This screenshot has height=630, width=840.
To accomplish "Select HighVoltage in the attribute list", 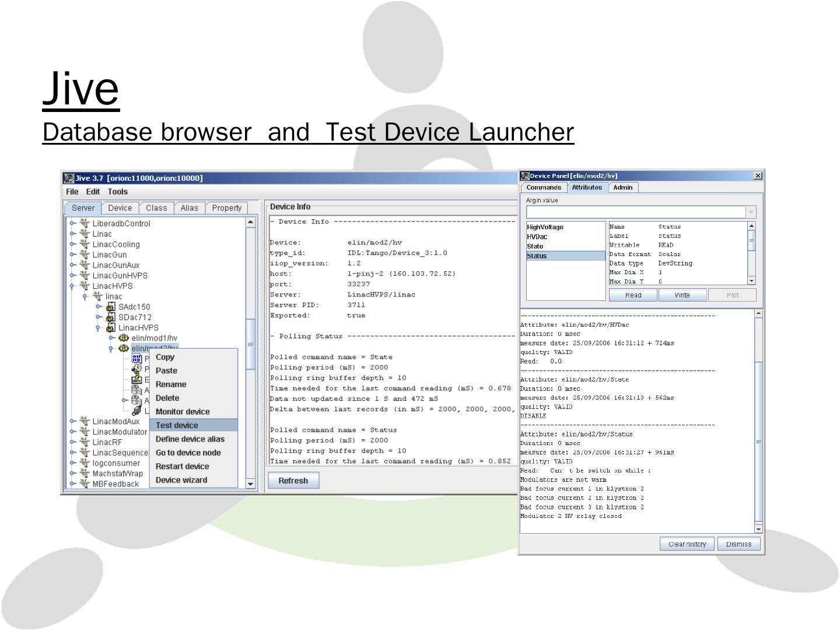I will (x=545, y=227).
